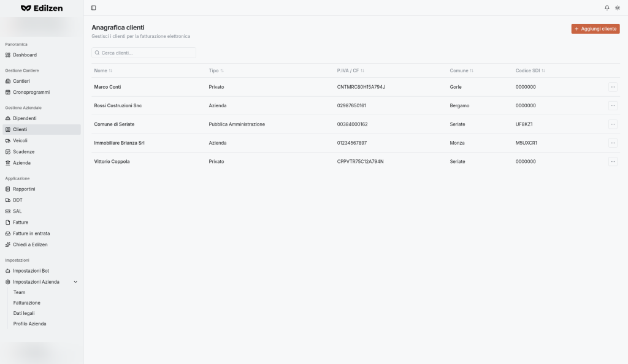628x364 pixels.
Task: Open row actions for Comune di Seriate
Action: [613, 124]
